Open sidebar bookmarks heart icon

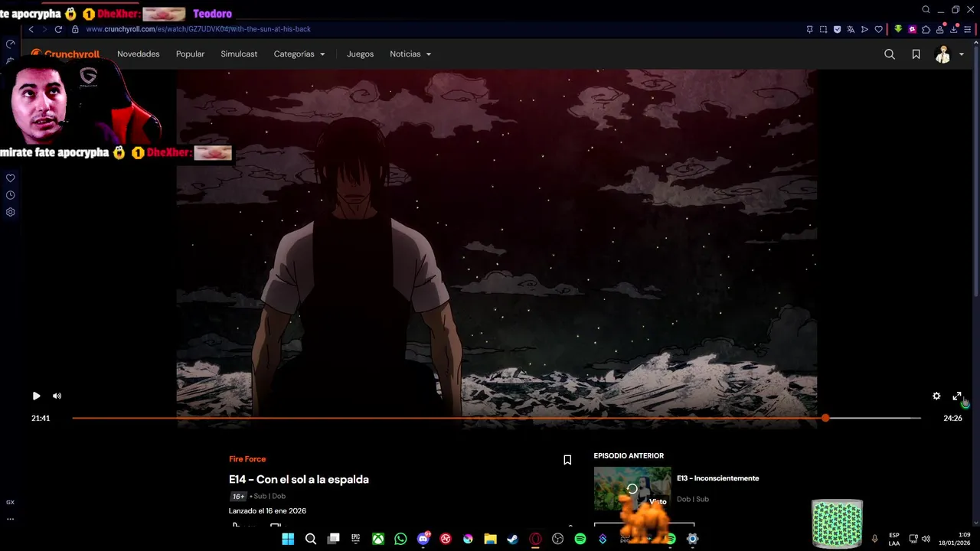pyautogui.click(x=11, y=178)
